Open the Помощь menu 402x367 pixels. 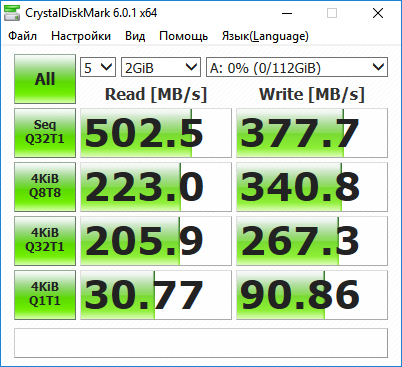[x=183, y=36]
